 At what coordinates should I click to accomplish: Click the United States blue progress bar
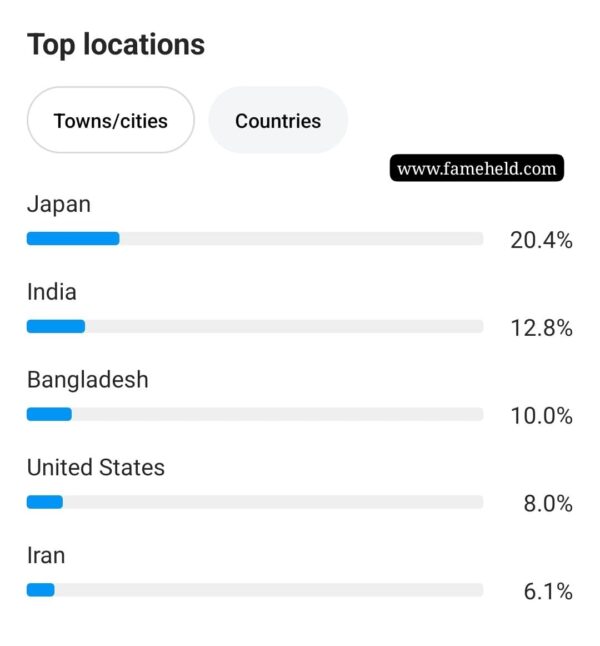click(x=45, y=502)
